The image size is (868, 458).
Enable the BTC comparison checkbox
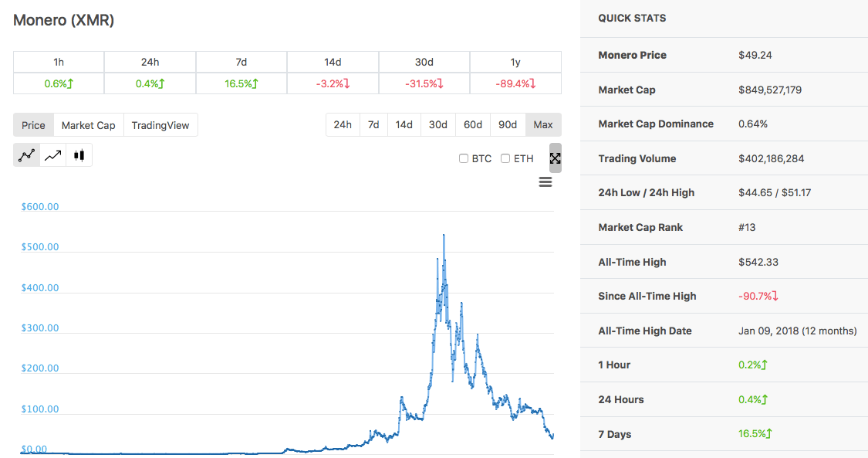(x=464, y=158)
